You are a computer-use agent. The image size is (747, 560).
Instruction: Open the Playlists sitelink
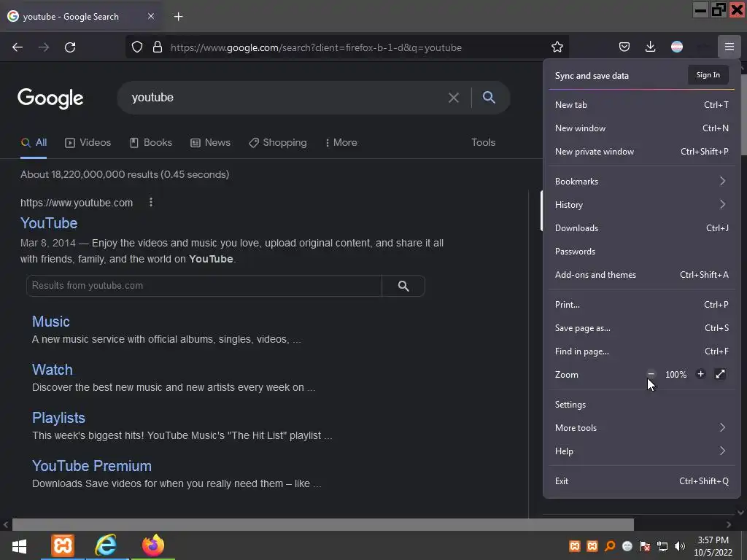point(58,418)
